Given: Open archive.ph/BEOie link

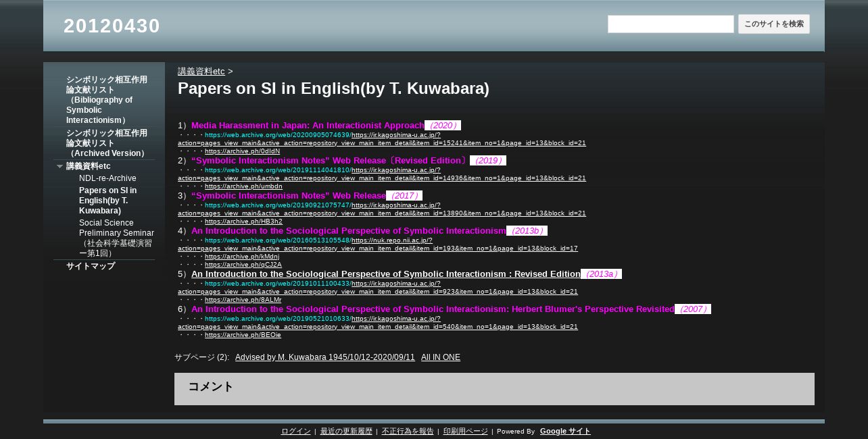Looking at the screenshot, I should click(x=243, y=335).
